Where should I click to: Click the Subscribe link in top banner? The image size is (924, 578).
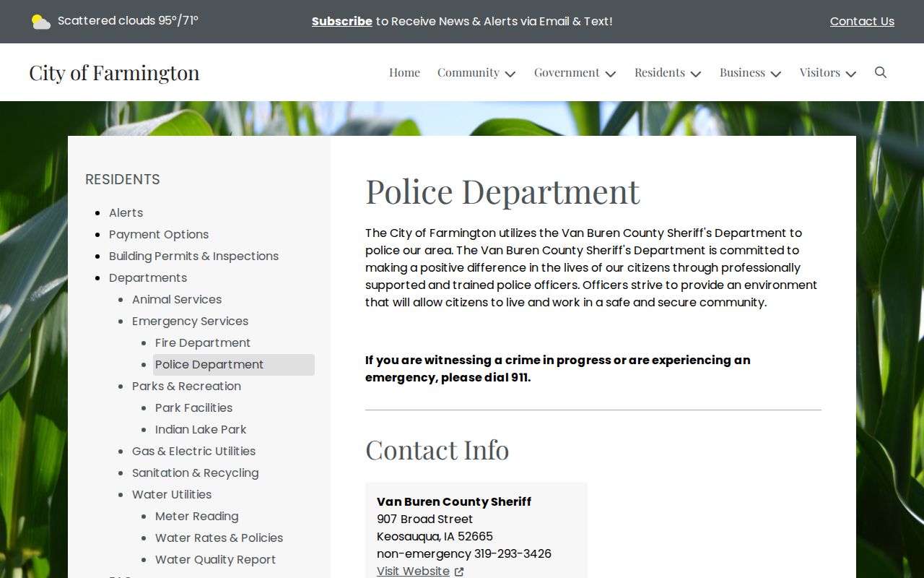click(x=342, y=22)
